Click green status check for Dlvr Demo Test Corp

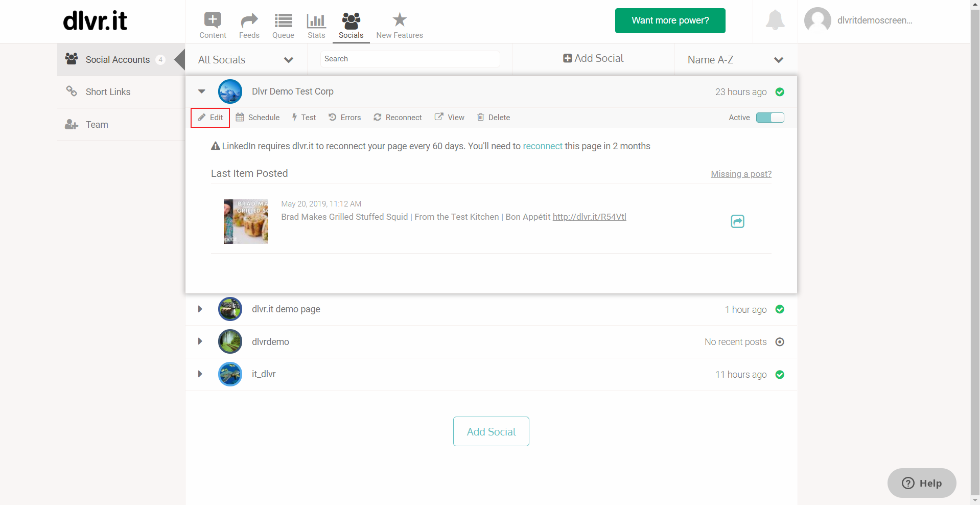780,92
